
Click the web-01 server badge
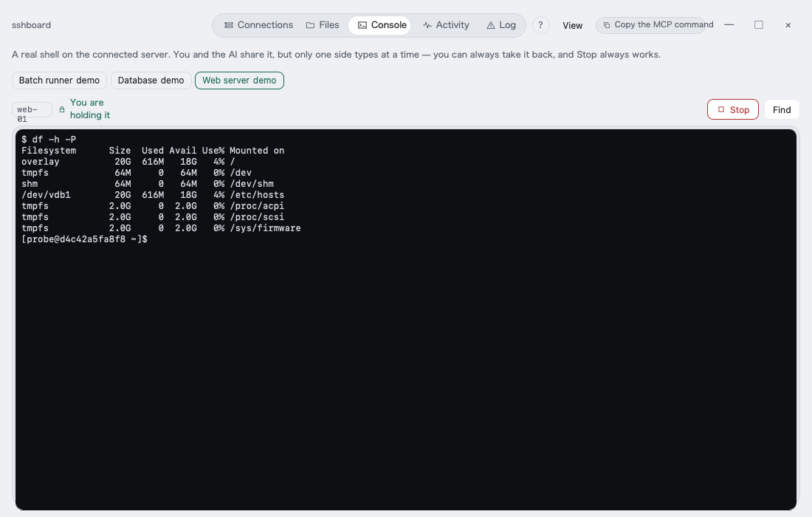pyautogui.click(x=32, y=110)
